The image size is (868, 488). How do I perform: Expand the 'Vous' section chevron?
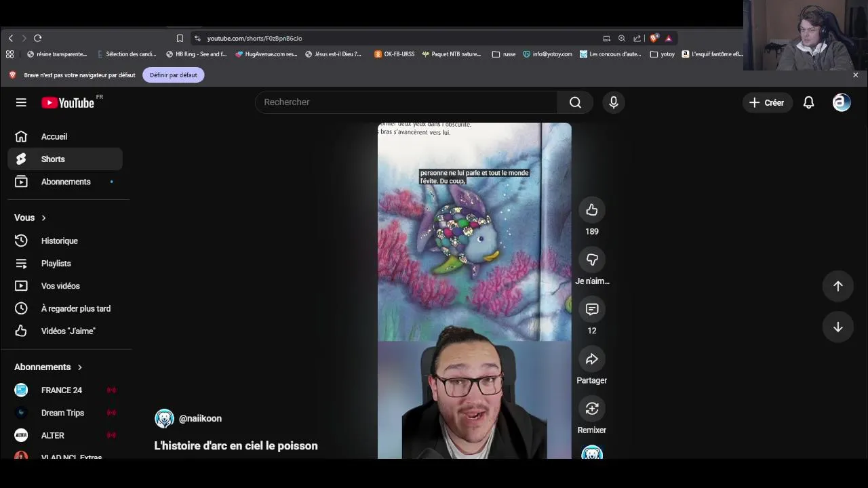(x=43, y=218)
